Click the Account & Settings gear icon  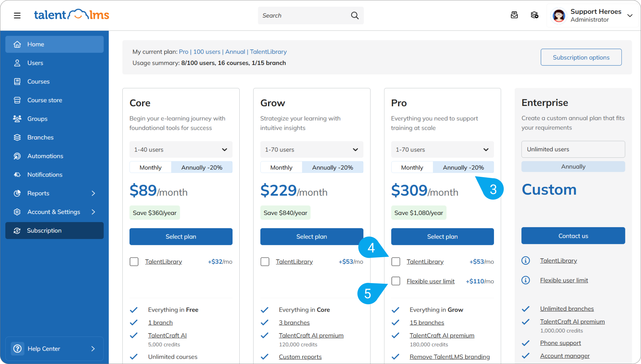pos(17,212)
